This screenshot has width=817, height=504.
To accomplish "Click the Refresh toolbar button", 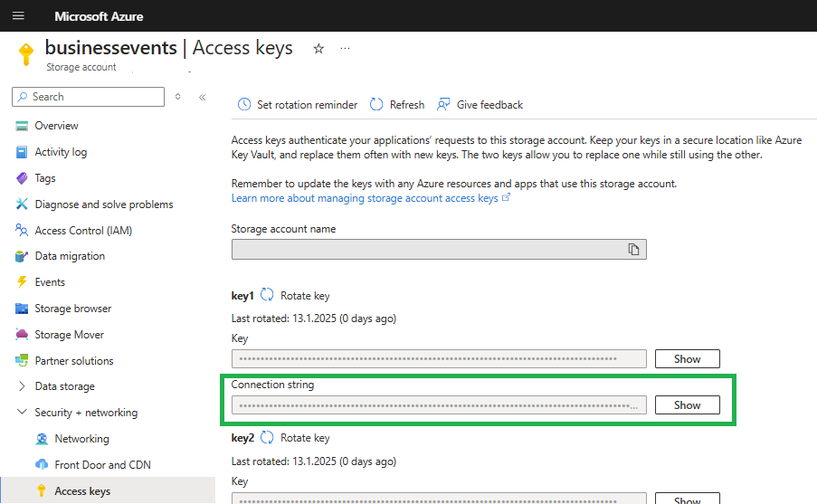I will point(397,105).
